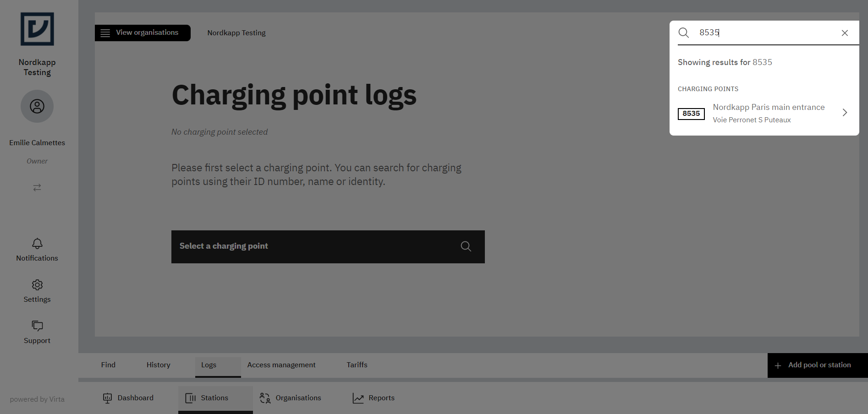The height and width of the screenshot is (414, 868).
Task: Expand the Nordkapp Paris main entrance result
Action: coord(845,112)
